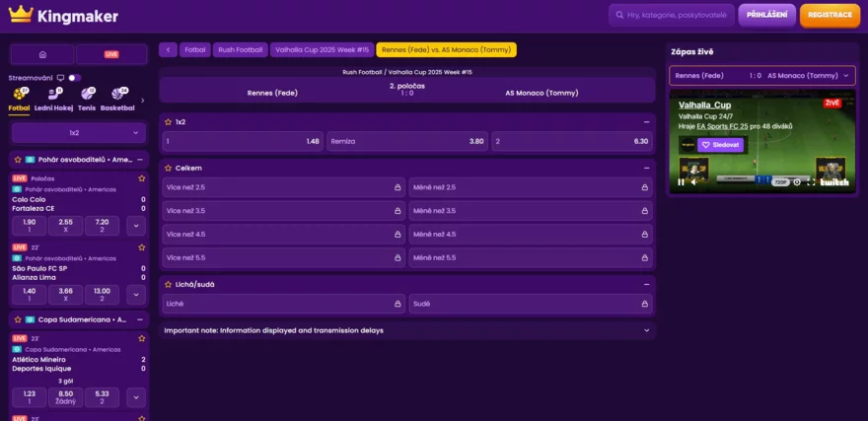Click the home icon in sidebar
The width and height of the screenshot is (868, 421).
click(x=42, y=54)
